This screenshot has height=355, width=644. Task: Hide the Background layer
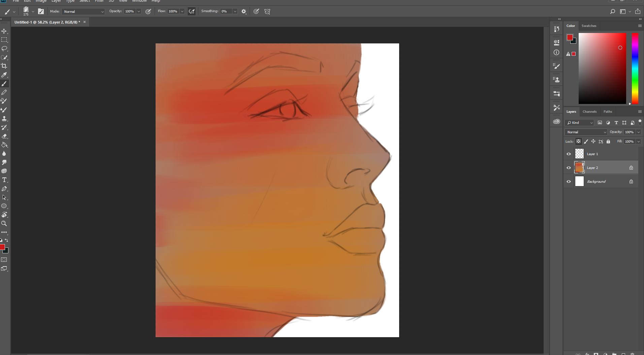(569, 182)
